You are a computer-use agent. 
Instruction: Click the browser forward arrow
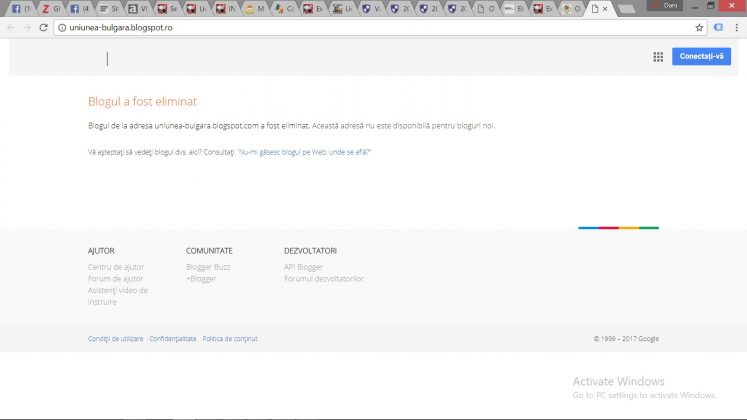(27, 27)
